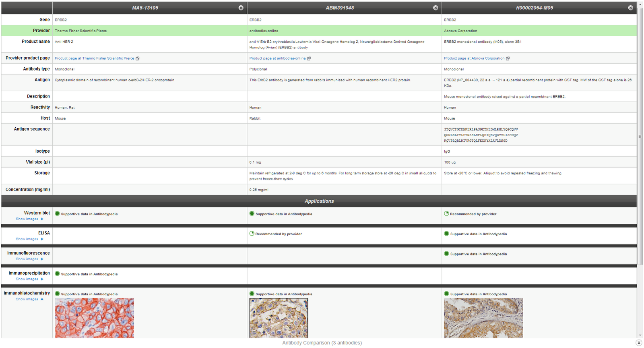Screen dimensions: 644x348
Task: Collapse Immunohistochemistry images
Action: [x=29, y=299]
